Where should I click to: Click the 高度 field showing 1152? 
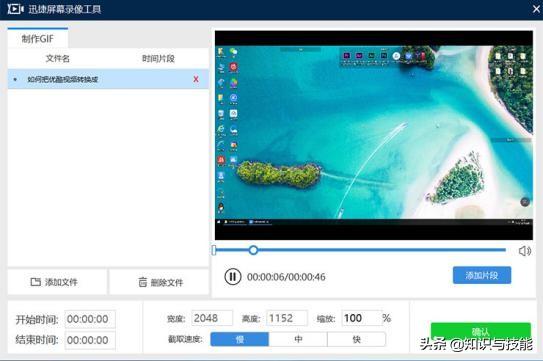point(287,318)
